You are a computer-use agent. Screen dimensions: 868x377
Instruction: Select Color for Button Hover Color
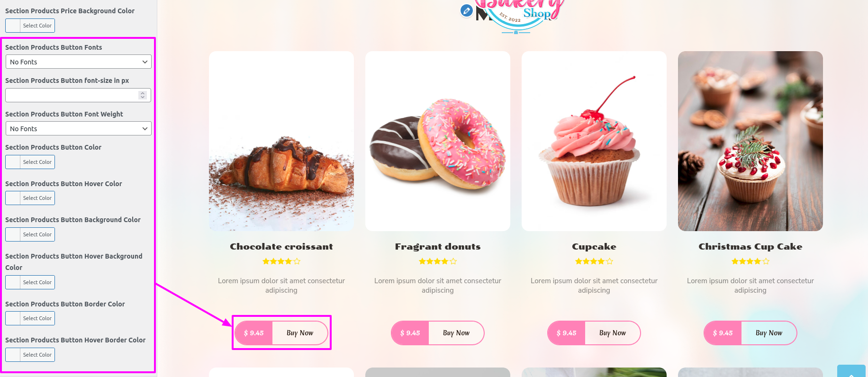pos(30,198)
